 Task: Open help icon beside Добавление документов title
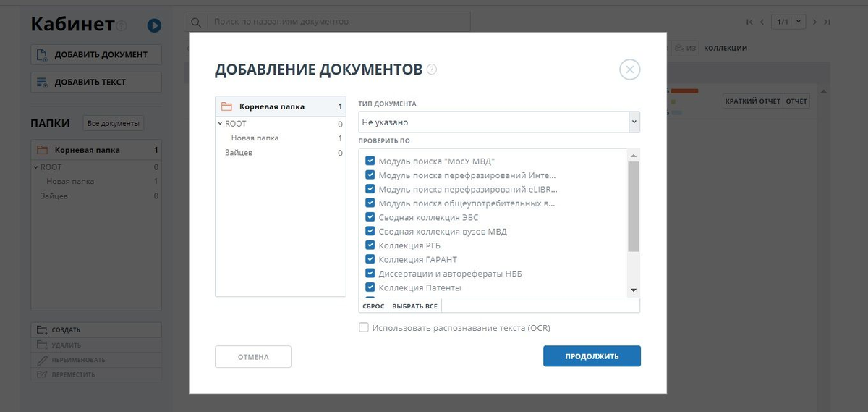pos(432,70)
